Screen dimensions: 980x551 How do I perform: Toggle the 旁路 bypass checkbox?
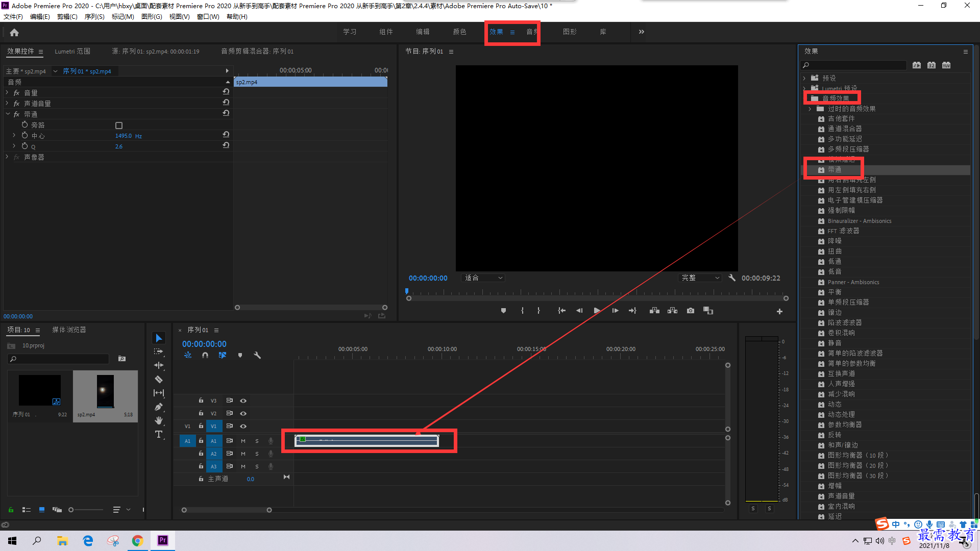(x=119, y=125)
